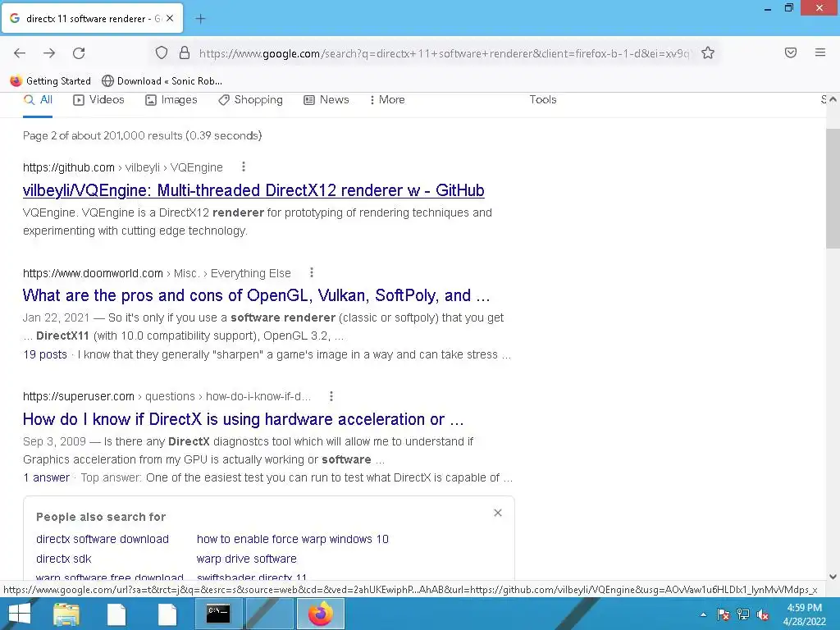Select the All search filter
840x630 pixels.
click(x=38, y=99)
